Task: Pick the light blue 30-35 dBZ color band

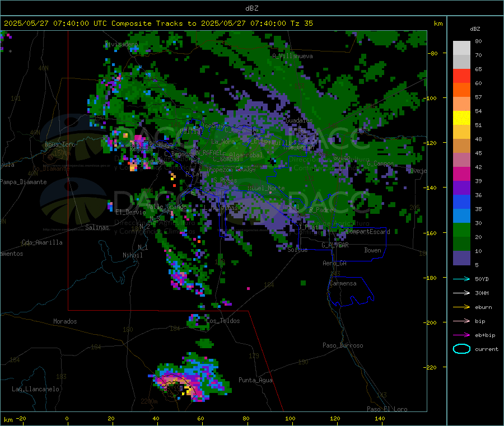Action: [x=461, y=216]
